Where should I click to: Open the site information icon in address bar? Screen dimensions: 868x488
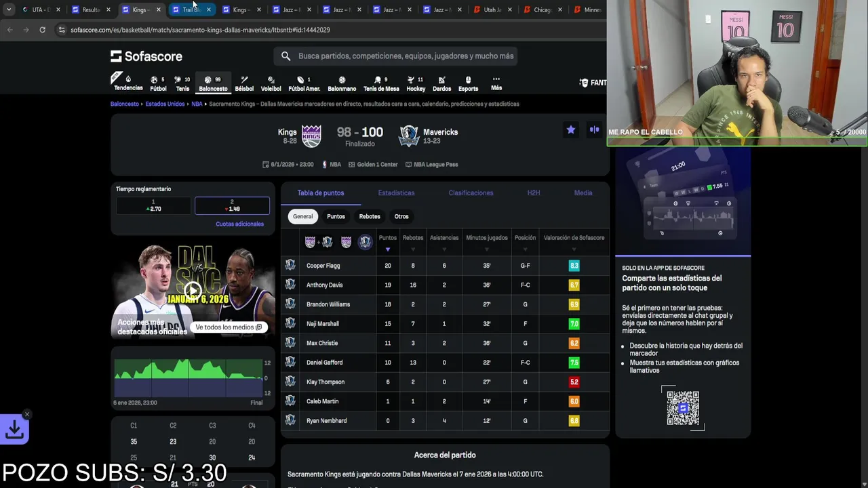(62, 30)
